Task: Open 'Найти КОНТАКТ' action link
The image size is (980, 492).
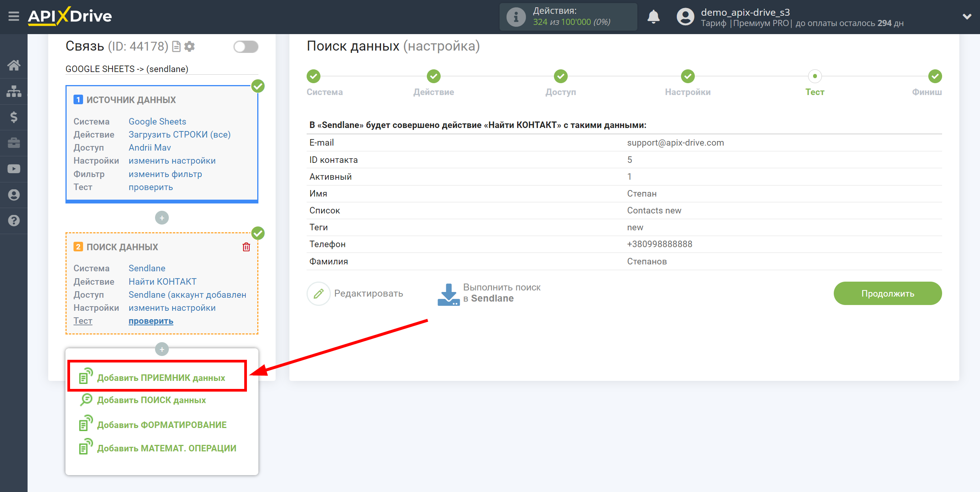Action: click(x=163, y=282)
